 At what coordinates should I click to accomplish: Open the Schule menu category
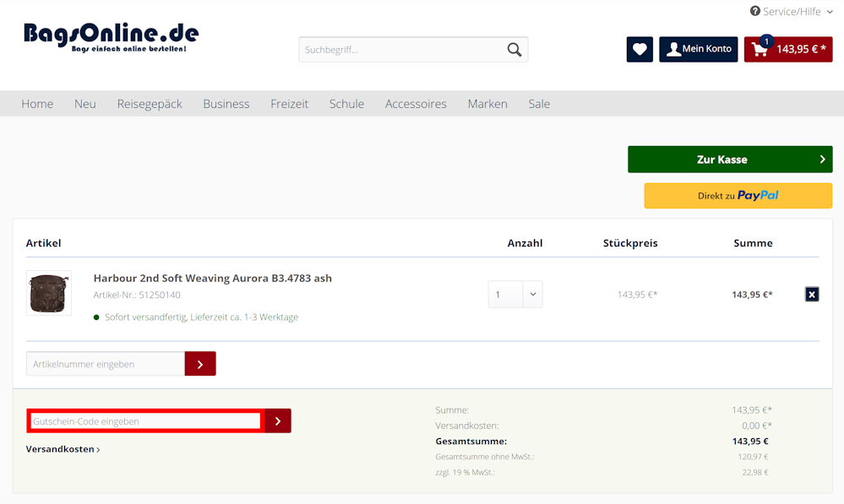346,104
